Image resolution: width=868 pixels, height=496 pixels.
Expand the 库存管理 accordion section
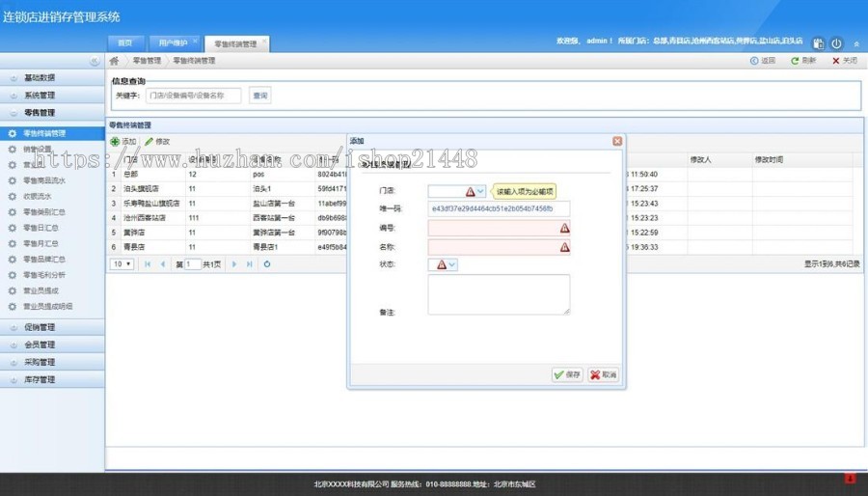pyautogui.click(x=52, y=380)
